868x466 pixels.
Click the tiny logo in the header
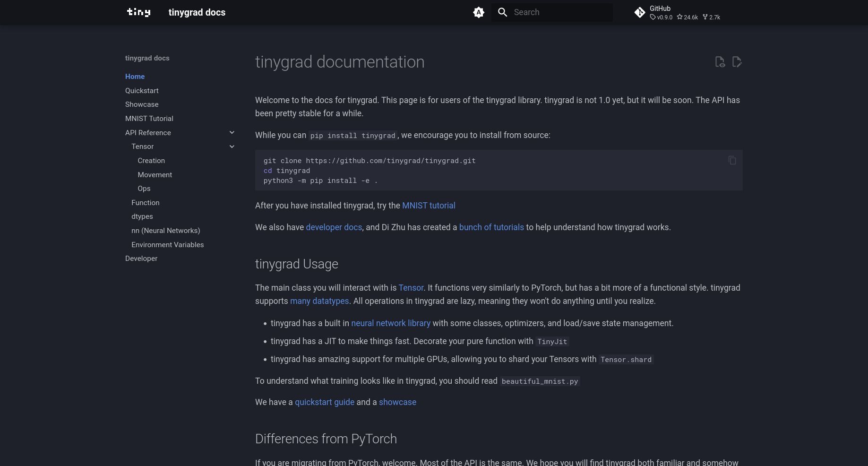[138, 12]
